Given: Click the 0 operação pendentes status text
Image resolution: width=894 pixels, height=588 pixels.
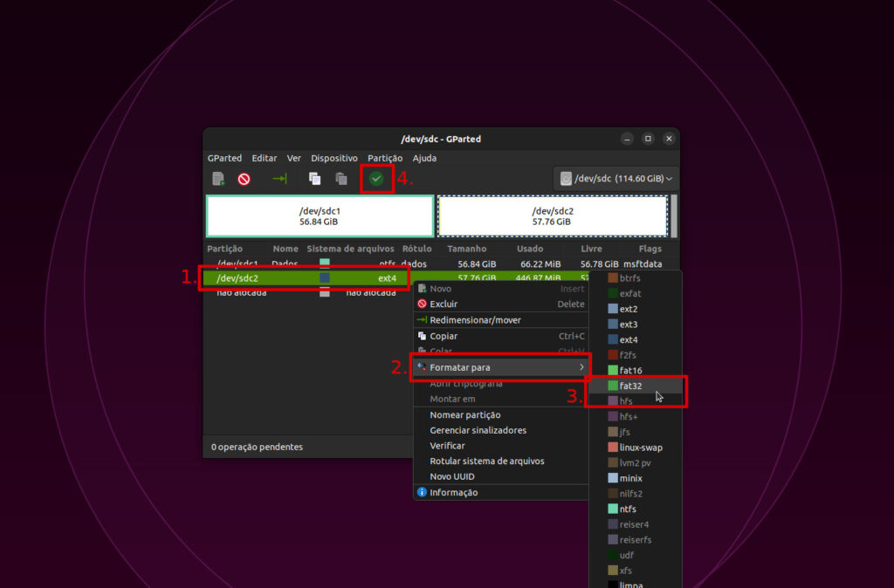Looking at the screenshot, I should coord(257,448).
